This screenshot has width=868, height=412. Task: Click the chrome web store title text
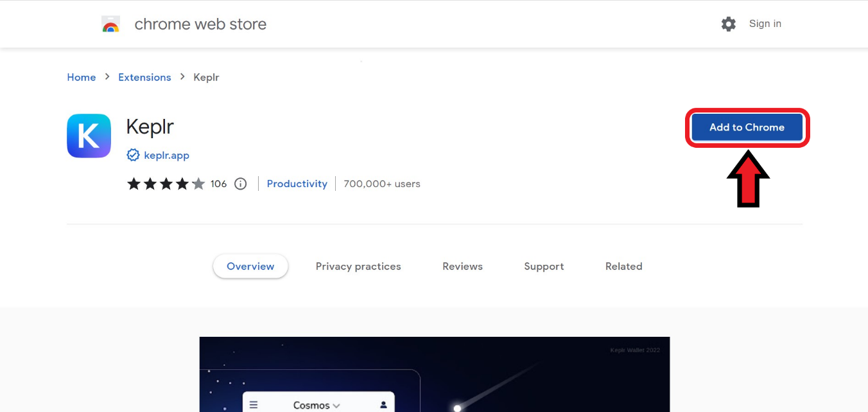click(200, 24)
